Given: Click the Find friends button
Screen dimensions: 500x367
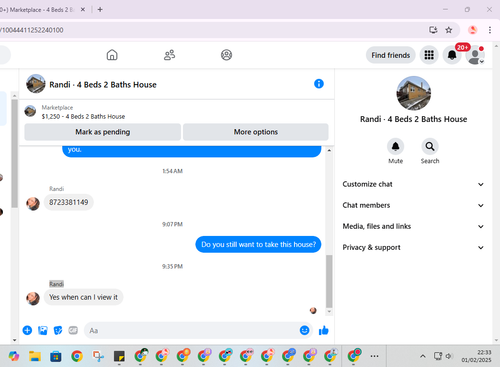Looking at the screenshot, I should click(x=391, y=55).
